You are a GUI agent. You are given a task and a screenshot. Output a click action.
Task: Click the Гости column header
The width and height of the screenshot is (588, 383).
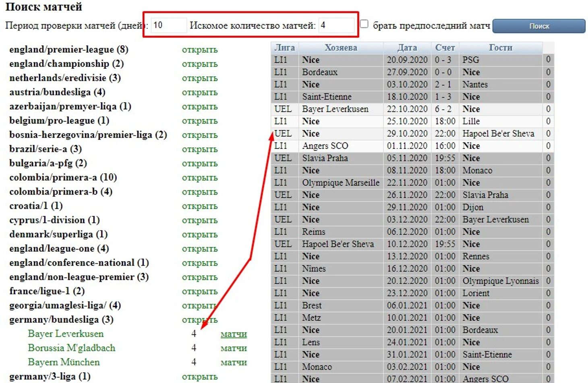[501, 47]
